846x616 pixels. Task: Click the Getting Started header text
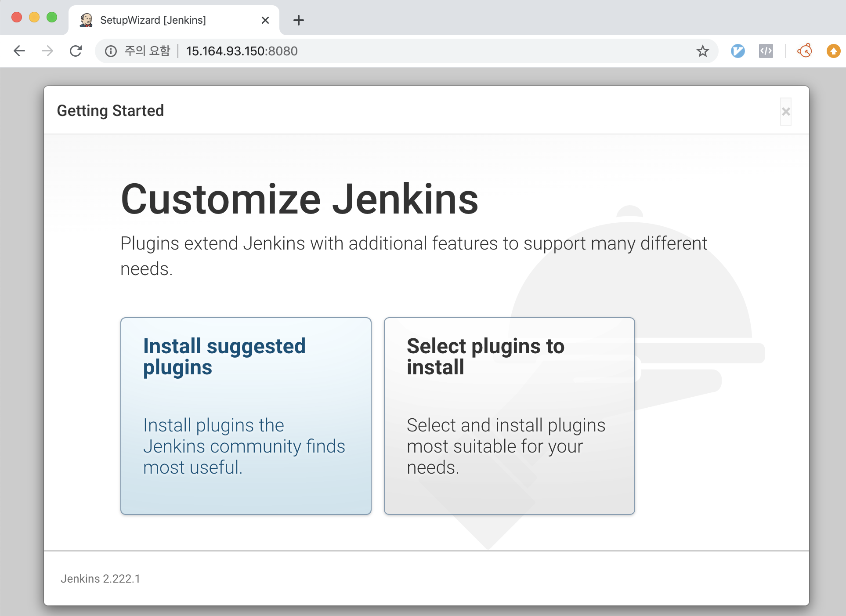point(110,111)
